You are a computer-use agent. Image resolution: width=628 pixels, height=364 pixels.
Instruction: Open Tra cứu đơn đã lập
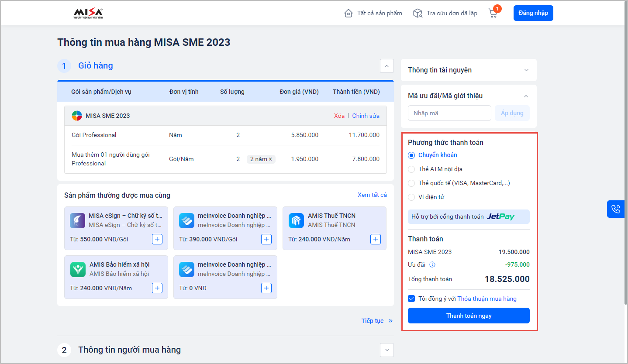(x=445, y=13)
